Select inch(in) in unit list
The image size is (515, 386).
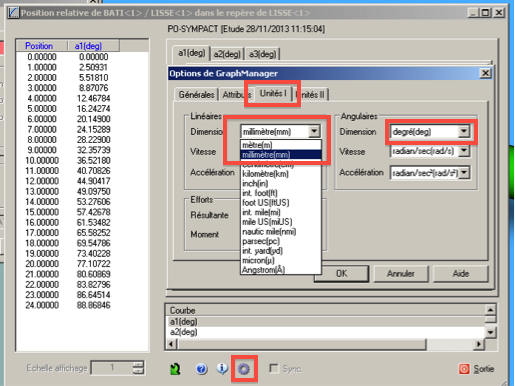(281, 183)
